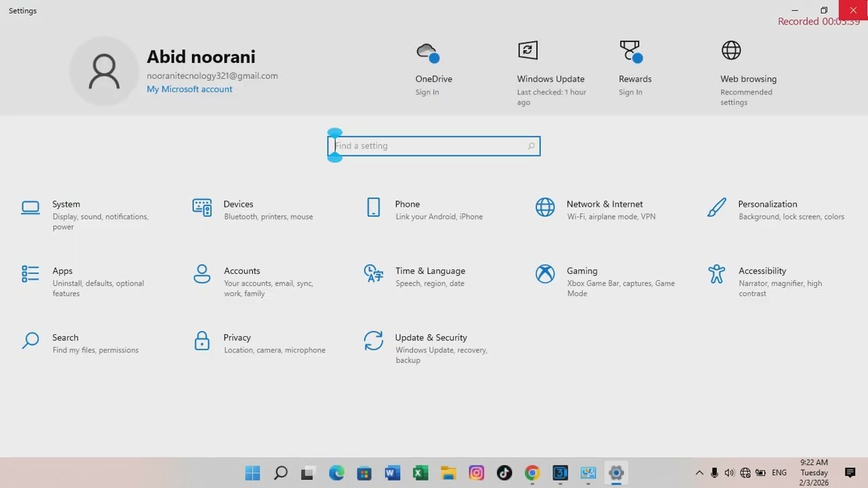This screenshot has width=868, height=488.
Task: Open the Windows Update status shortcut
Action: tap(551, 73)
